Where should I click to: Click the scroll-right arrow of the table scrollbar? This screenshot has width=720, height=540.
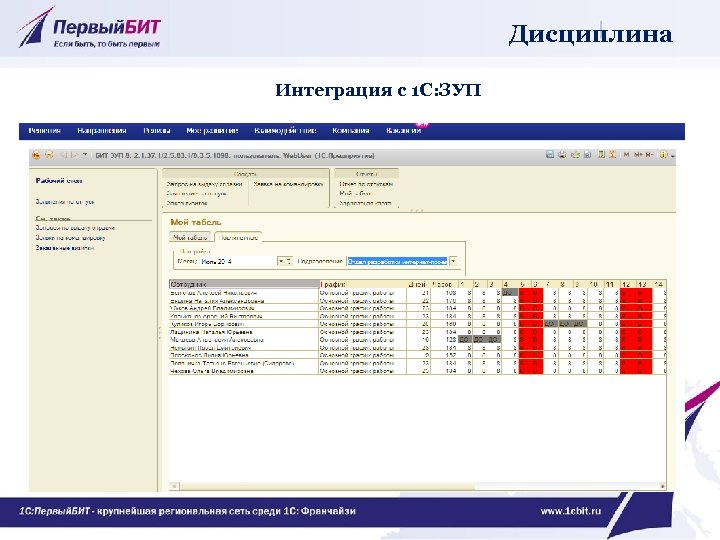click(662, 485)
